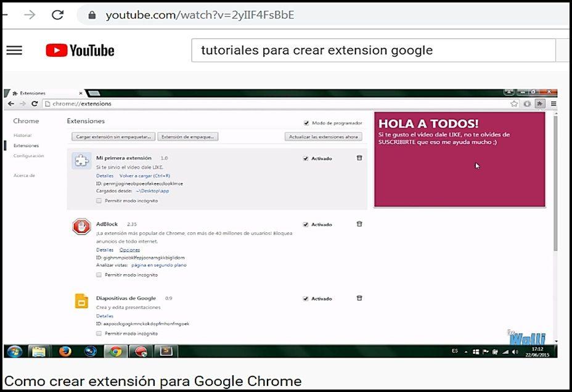Open Firefox from the Windows taskbar
Viewport: 572px width, 392px height.
(65, 351)
